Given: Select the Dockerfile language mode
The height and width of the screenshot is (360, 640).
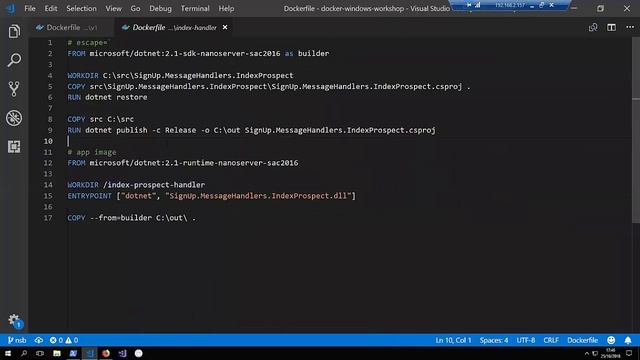Looking at the screenshot, I should pos(582,340).
